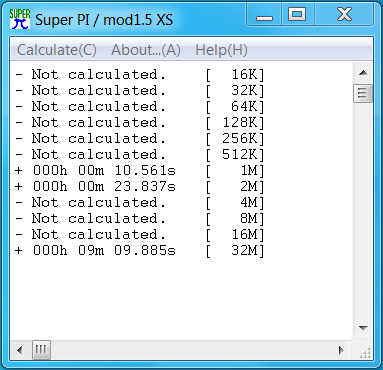
Task: Open the Help(H) menu
Action: [x=221, y=50]
